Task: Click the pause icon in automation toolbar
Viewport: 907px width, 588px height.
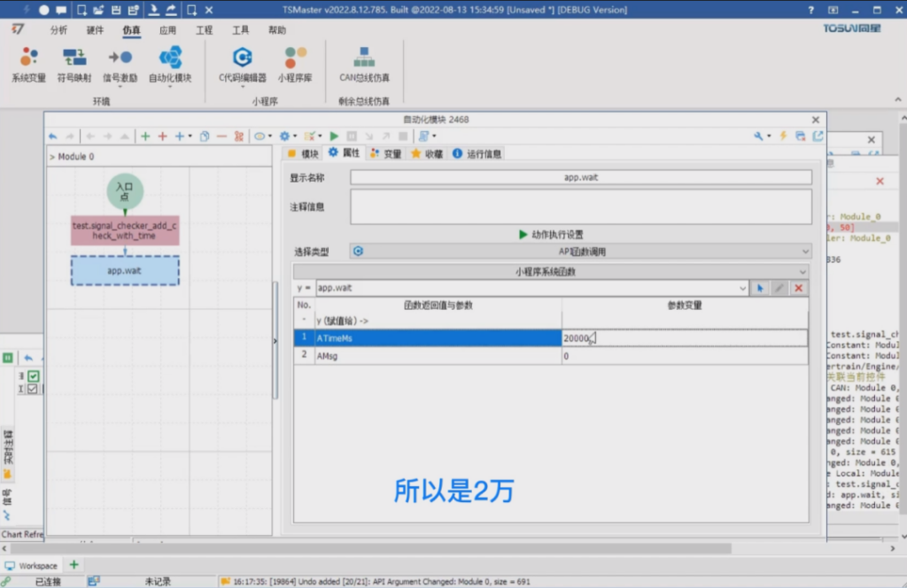Action: (x=351, y=136)
